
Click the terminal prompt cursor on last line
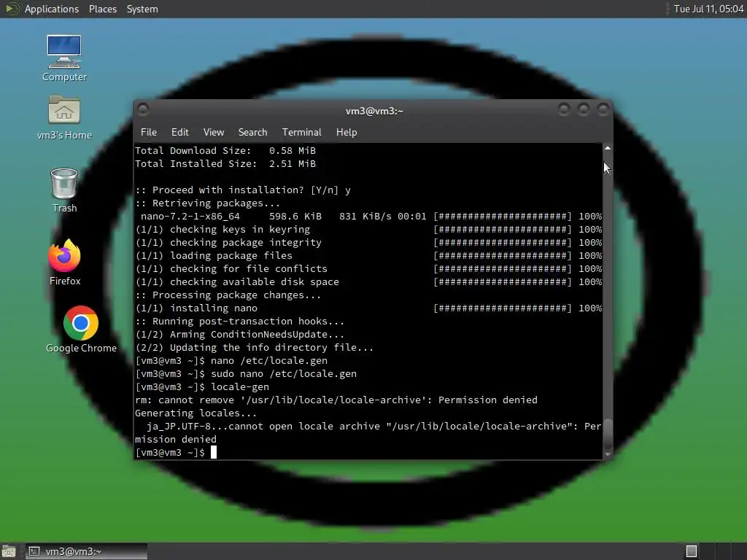click(214, 452)
